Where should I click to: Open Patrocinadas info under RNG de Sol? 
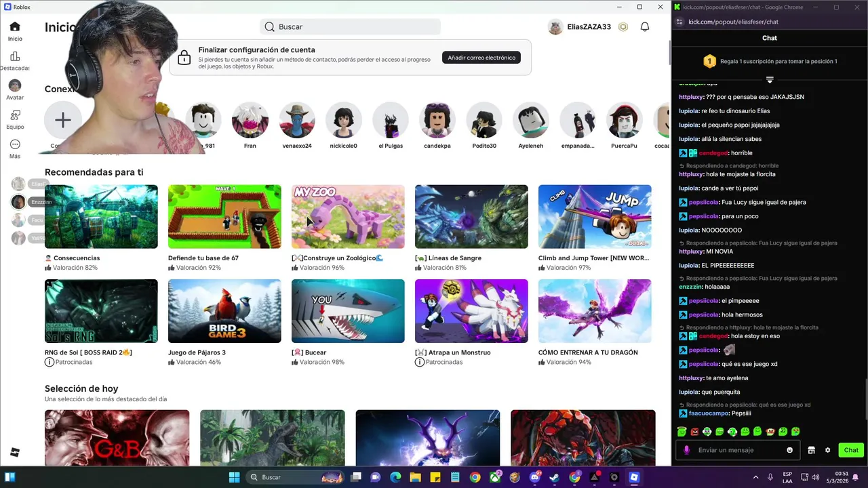pos(49,362)
